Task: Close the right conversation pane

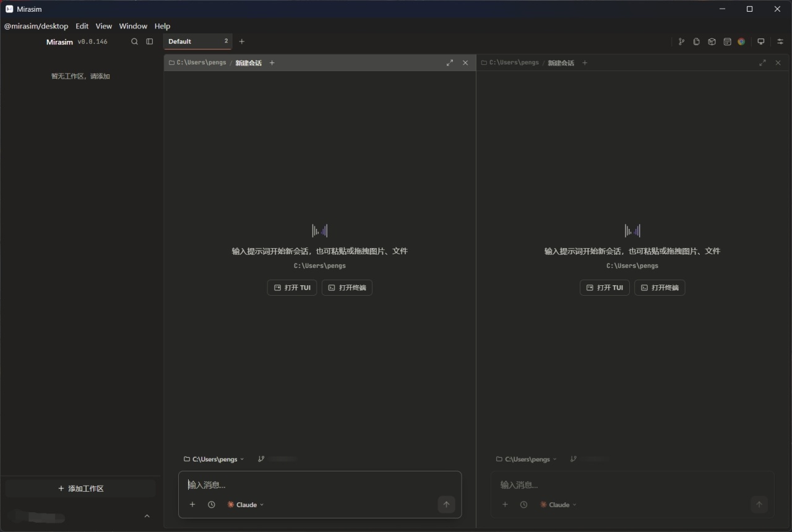Action: 778,62
